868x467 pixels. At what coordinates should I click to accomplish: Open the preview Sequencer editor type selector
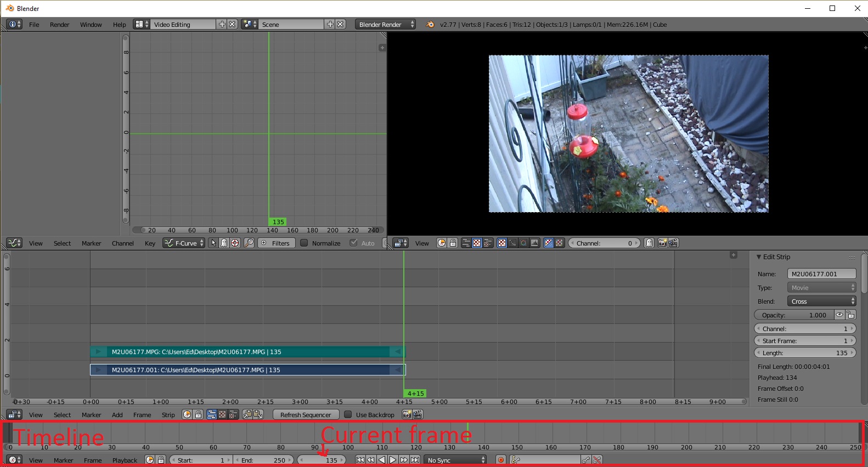tap(401, 243)
